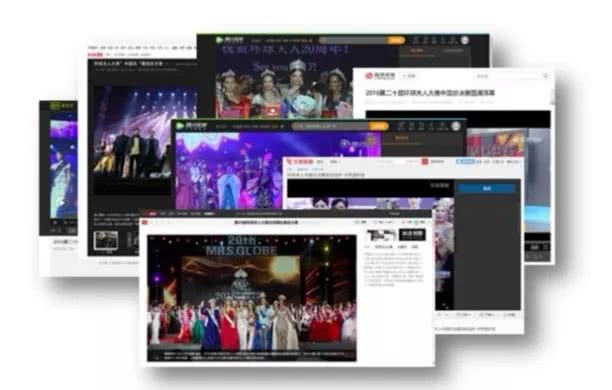Click the green logo in leftmost window

(61, 106)
